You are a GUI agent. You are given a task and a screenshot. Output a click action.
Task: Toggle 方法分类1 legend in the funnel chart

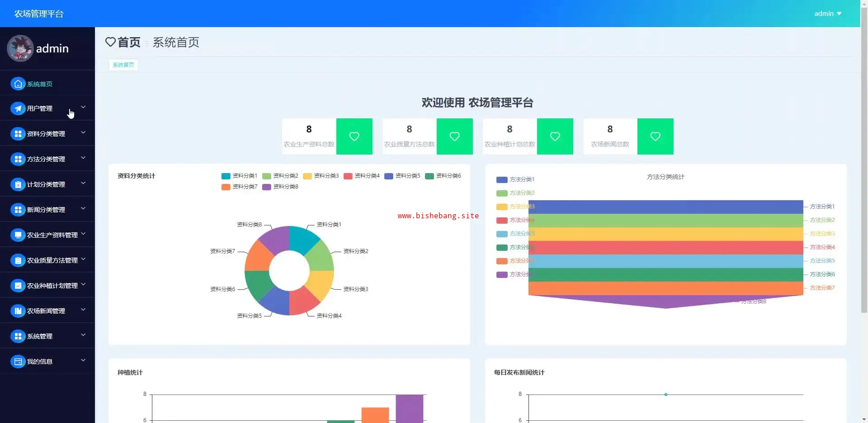click(515, 179)
